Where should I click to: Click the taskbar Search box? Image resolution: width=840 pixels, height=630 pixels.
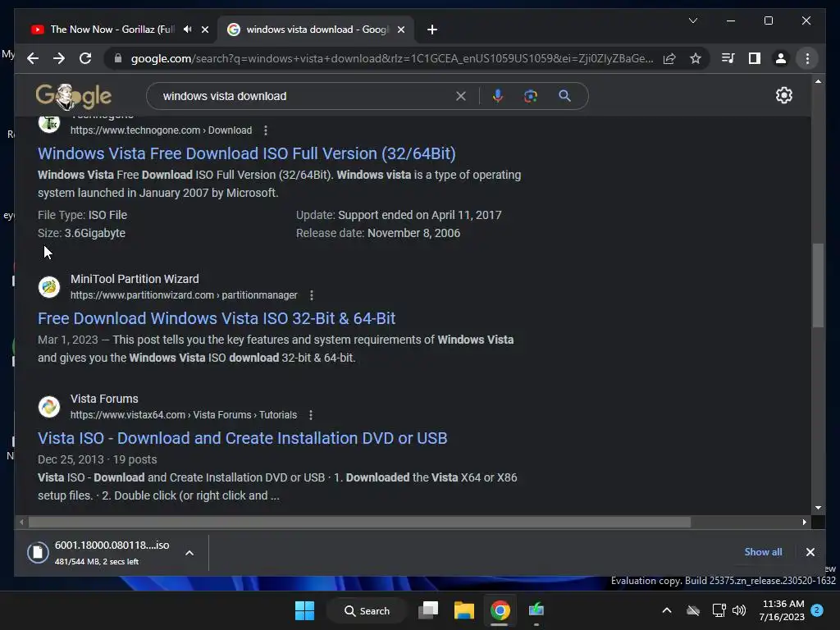367,610
